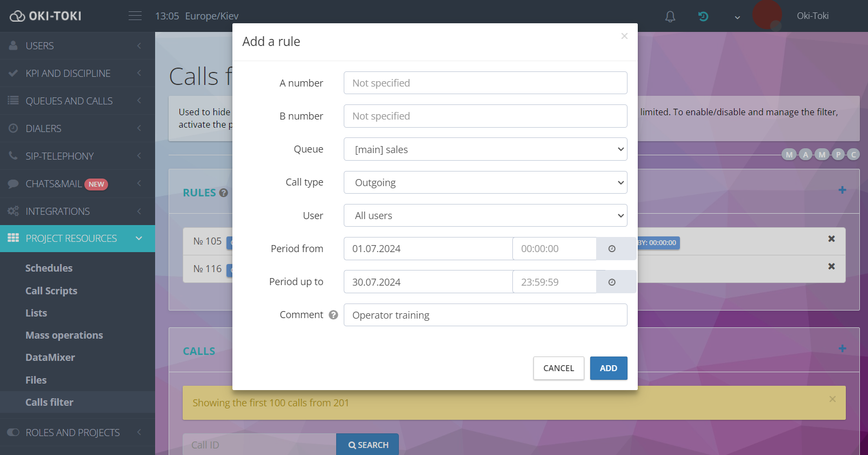Open the Queue dropdown
This screenshot has height=455, width=868.
(x=485, y=149)
